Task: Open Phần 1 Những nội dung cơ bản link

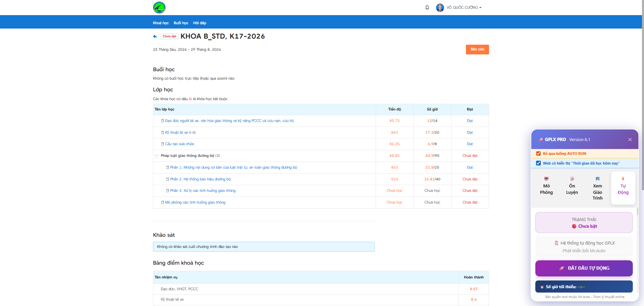Action: tap(233, 167)
